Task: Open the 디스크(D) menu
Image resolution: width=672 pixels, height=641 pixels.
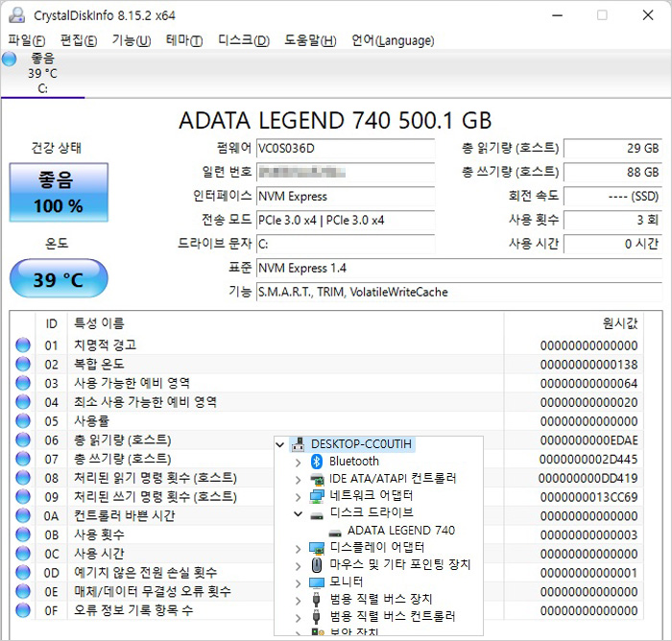Action: pos(244,40)
